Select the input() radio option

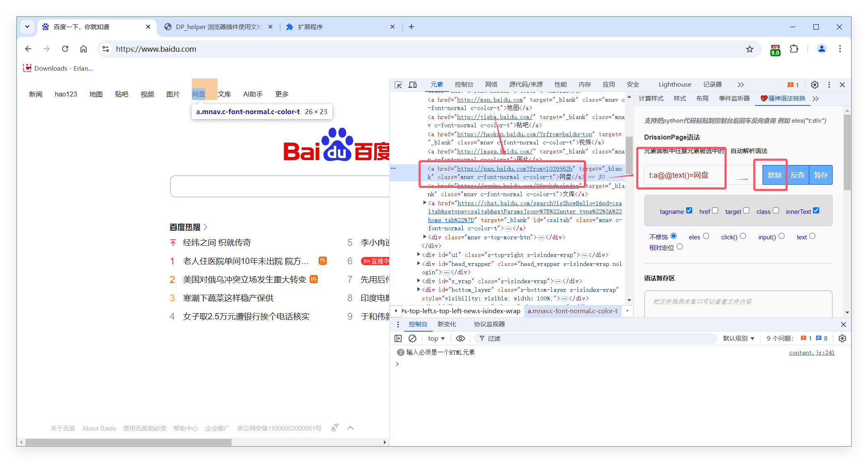(781, 236)
